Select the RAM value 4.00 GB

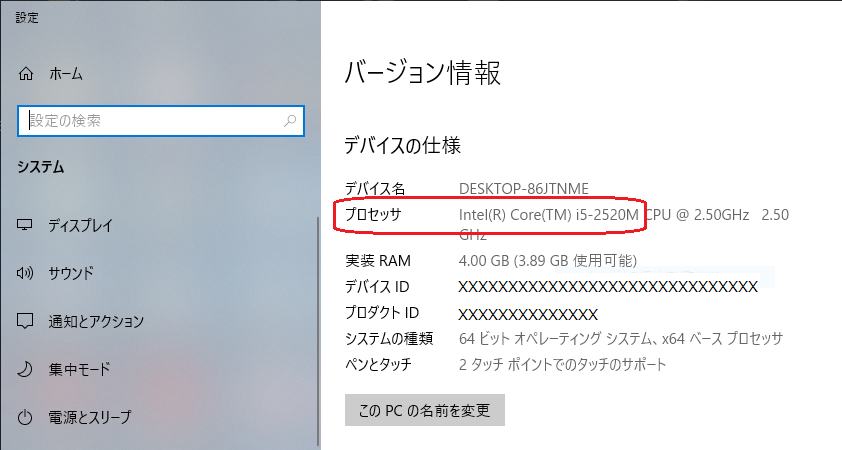point(484,261)
